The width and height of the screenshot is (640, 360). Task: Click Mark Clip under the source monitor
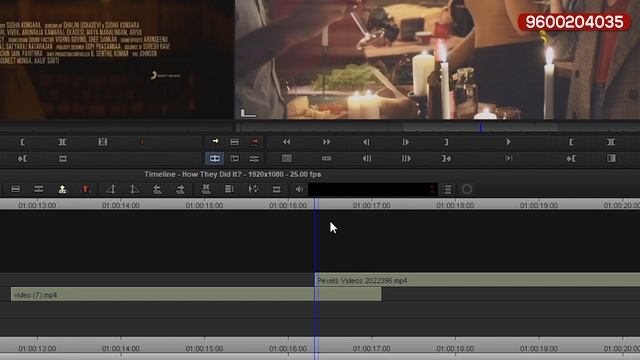point(62,142)
